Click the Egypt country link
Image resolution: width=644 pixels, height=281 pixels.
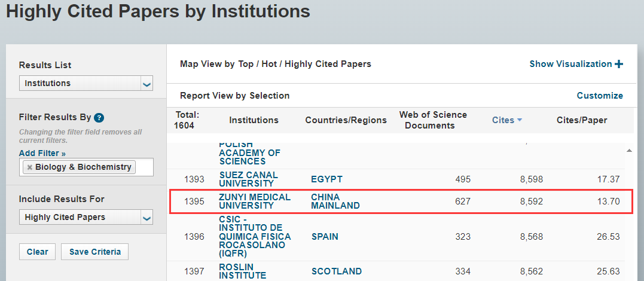tap(326, 179)
